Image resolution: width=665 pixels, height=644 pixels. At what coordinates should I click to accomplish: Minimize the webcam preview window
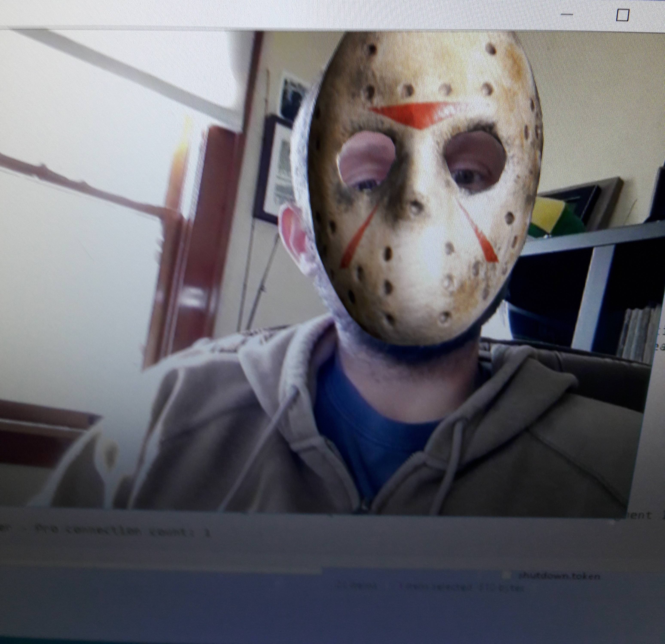(x=567, y=15)
